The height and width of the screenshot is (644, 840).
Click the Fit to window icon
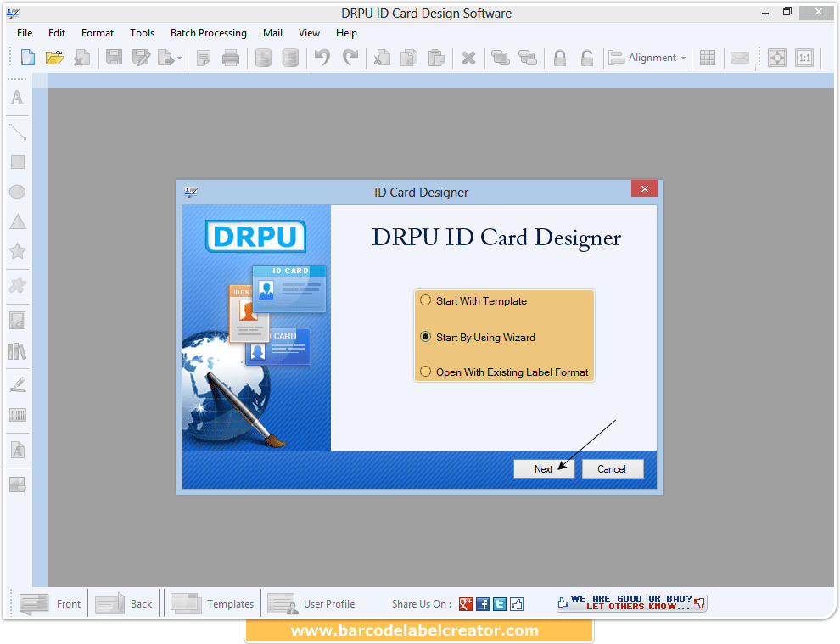point(777,58)
